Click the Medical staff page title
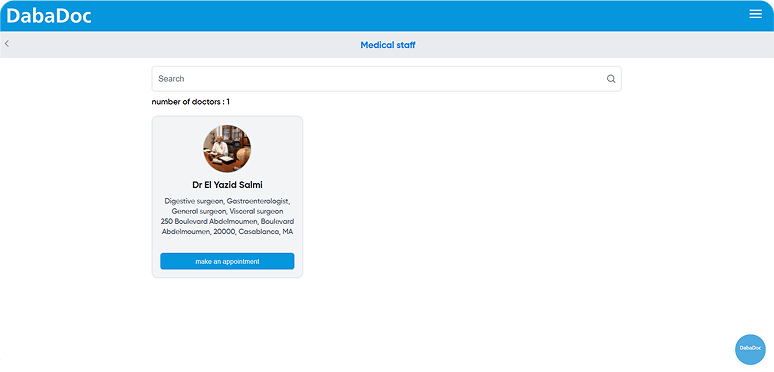Screen dimensions: 774x372 point(388,45)
